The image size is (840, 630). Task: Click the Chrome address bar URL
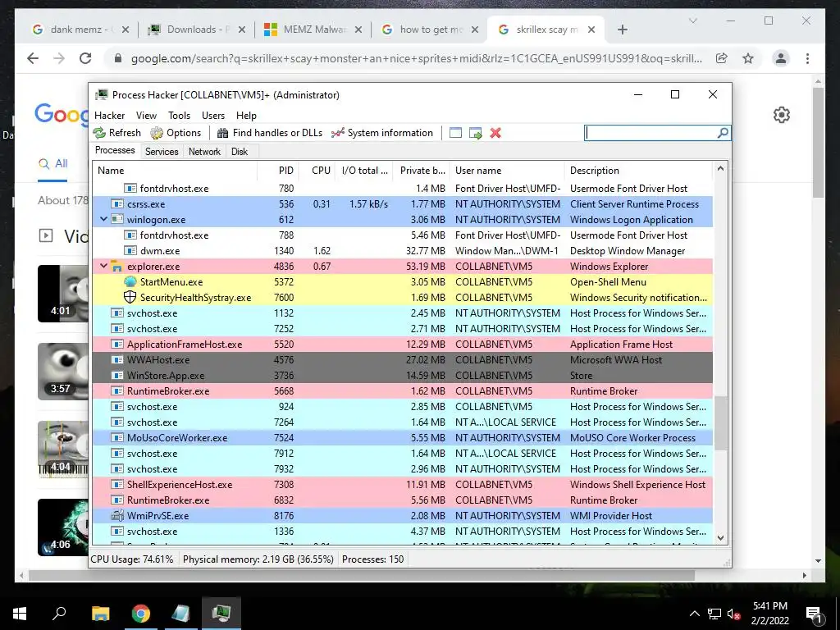[x=416, y=58]
